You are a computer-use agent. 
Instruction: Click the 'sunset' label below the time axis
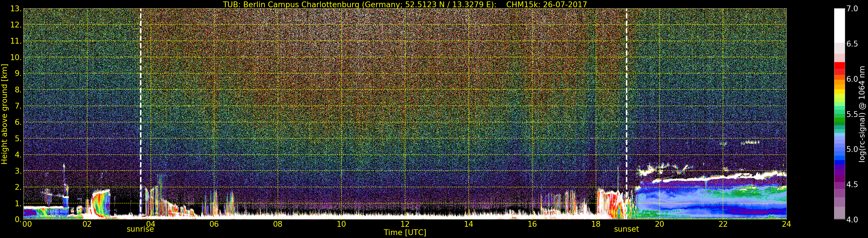[x=626, y=229]
